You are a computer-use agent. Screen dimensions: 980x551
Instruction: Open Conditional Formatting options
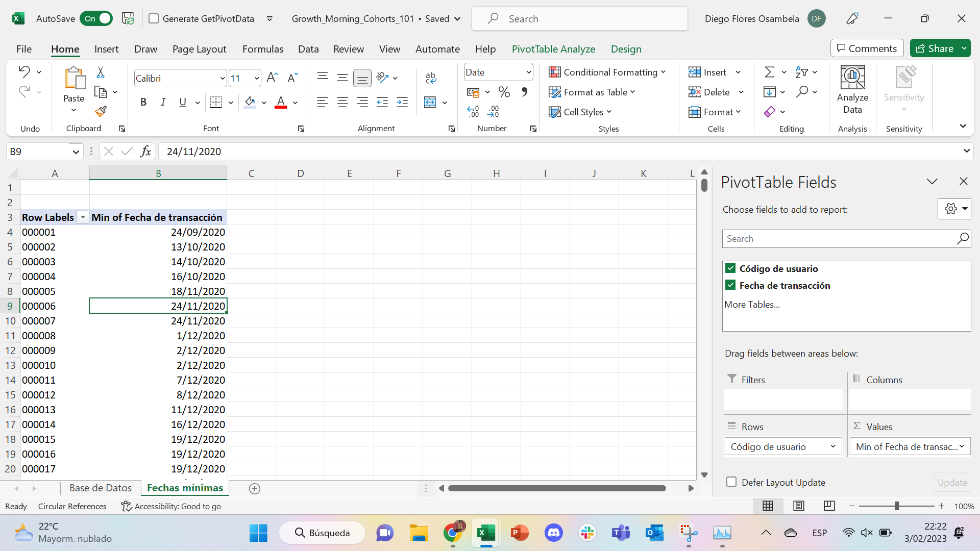607,72
